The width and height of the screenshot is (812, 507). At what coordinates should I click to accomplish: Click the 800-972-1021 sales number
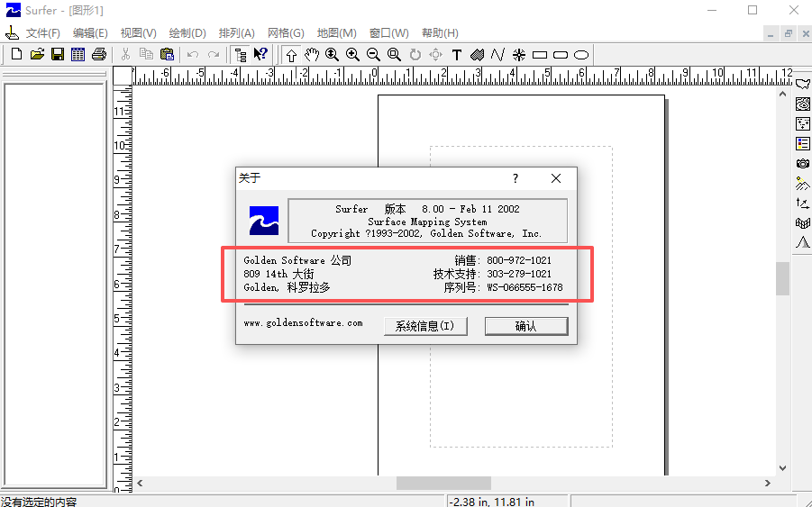519,260
